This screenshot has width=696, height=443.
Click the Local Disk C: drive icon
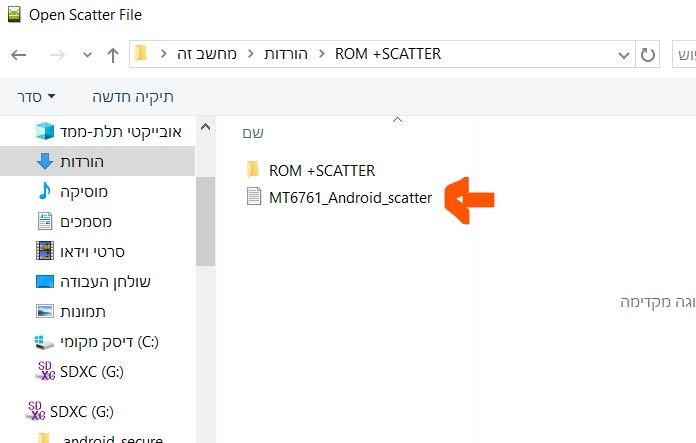tap(44, 343)
